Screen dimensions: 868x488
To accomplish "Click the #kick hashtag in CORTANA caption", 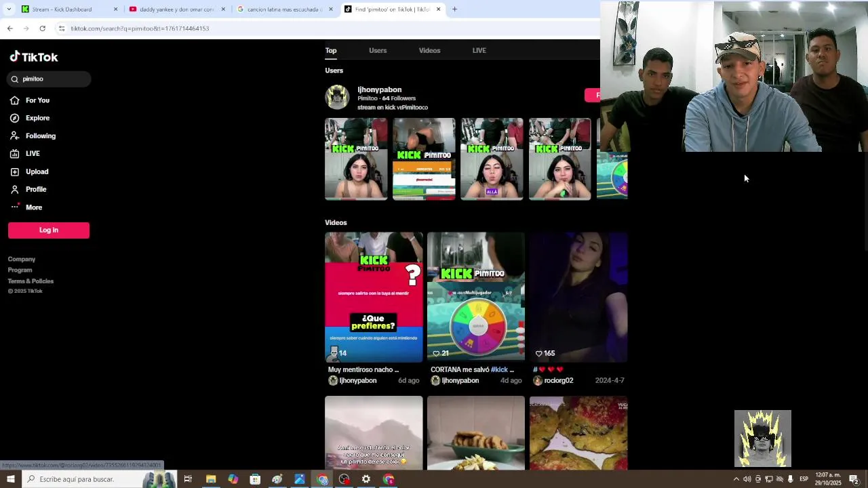I will coord(499,370).
